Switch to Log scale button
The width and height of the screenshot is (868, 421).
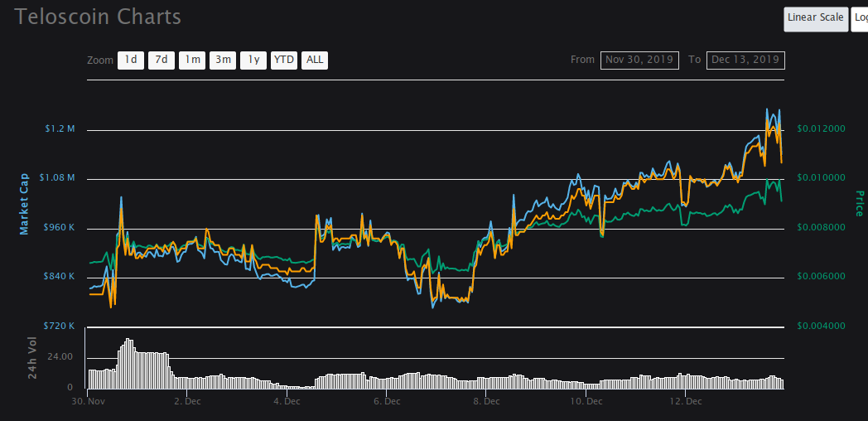(860, 19)
